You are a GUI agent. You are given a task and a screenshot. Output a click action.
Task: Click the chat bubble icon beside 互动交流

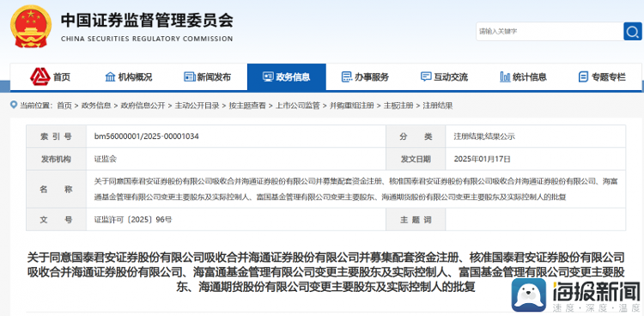[x=426, y=76]
